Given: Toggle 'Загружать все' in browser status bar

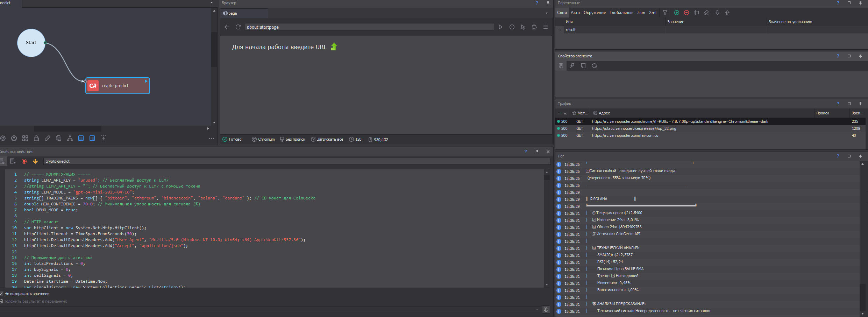Looking at the screenshot, I should click(x=327, y=139).
